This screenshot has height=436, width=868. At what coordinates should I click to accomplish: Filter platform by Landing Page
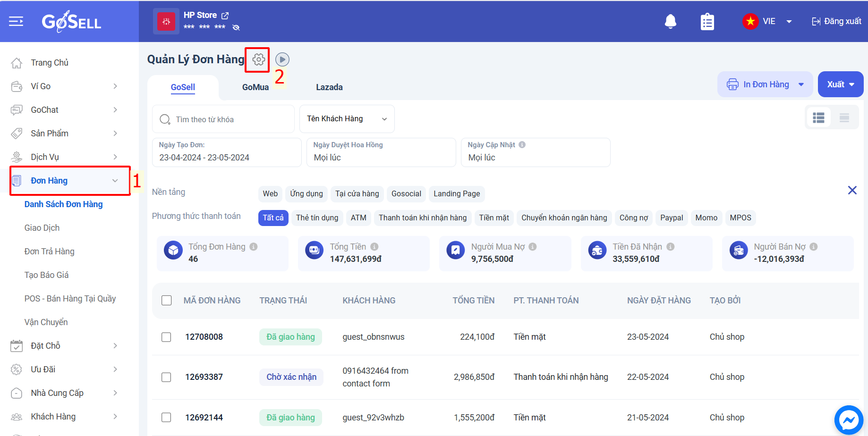(x=457, y=194)
